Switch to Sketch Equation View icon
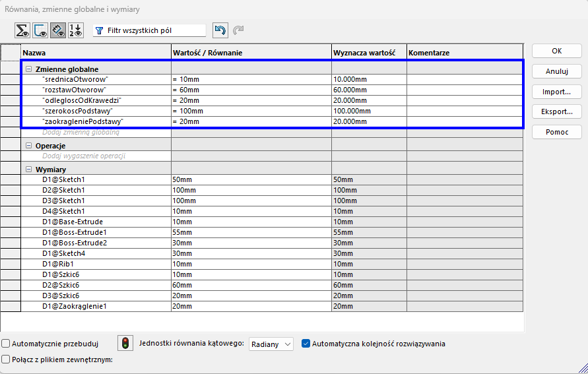Screen dimensions: 588x374 point(40,30)
